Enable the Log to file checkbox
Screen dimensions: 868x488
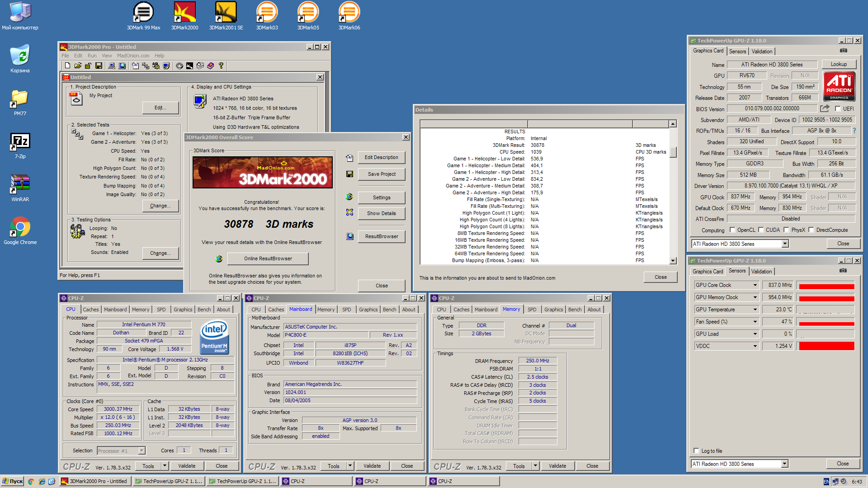click(696, 451)
